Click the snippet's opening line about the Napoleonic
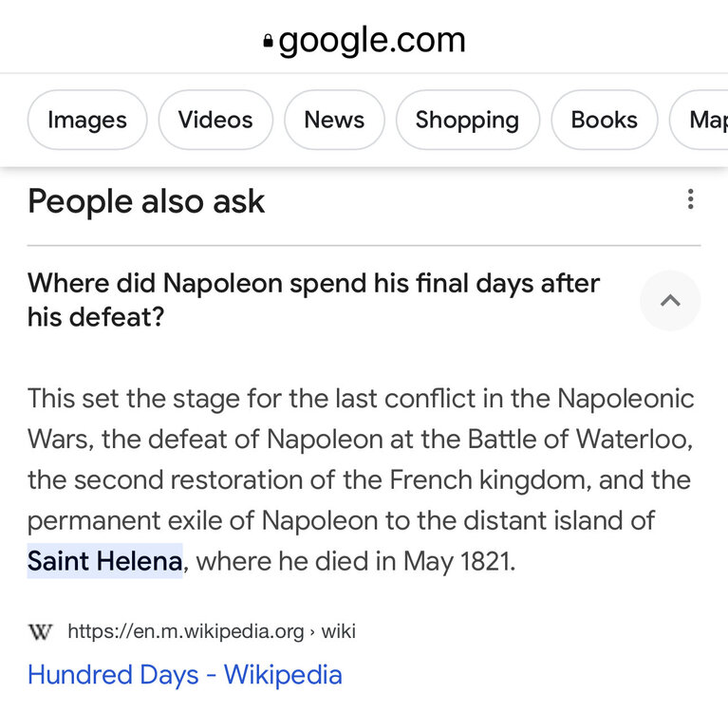 click(x=361, y=398)
